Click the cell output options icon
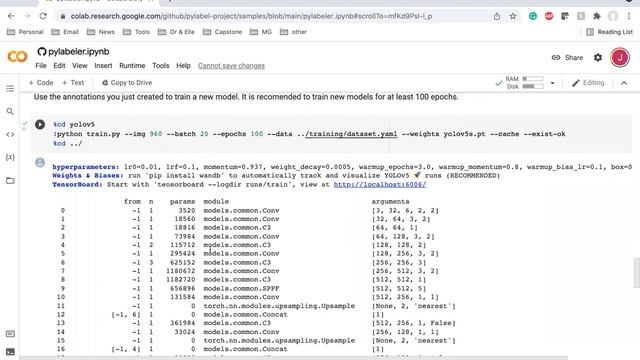Screen dimensions: 640x360 [x=40, y=163]
